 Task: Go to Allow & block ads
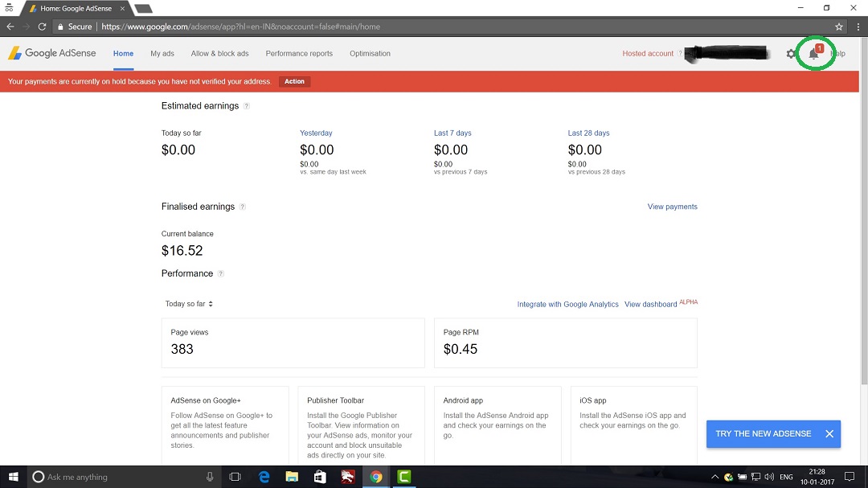click(219, 54)
